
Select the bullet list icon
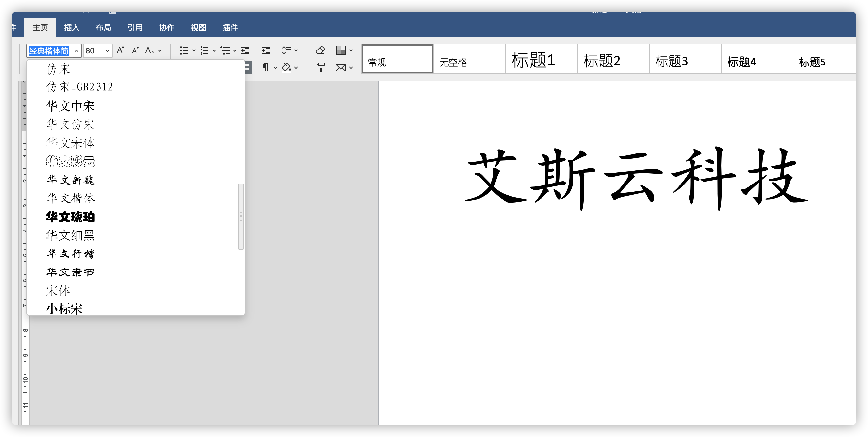[185, 50]
